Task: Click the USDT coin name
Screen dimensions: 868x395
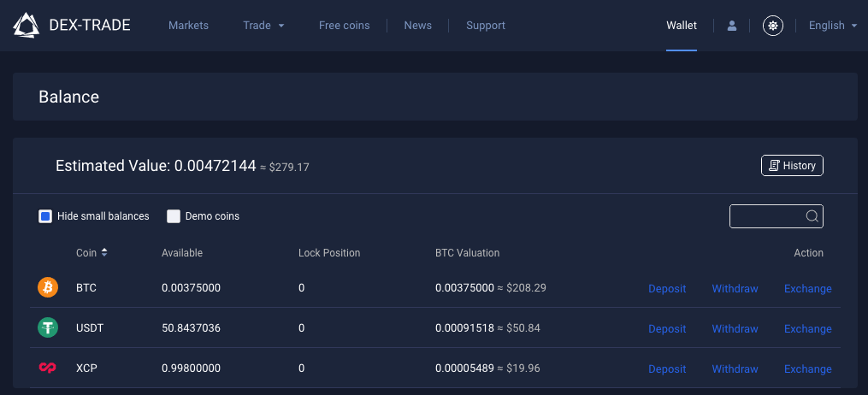Action: click(x=90, y=328)
